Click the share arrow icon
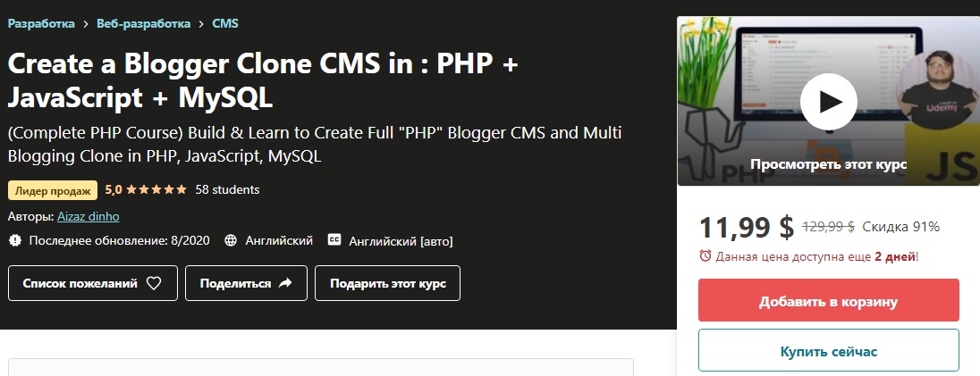 pos(285,283)
